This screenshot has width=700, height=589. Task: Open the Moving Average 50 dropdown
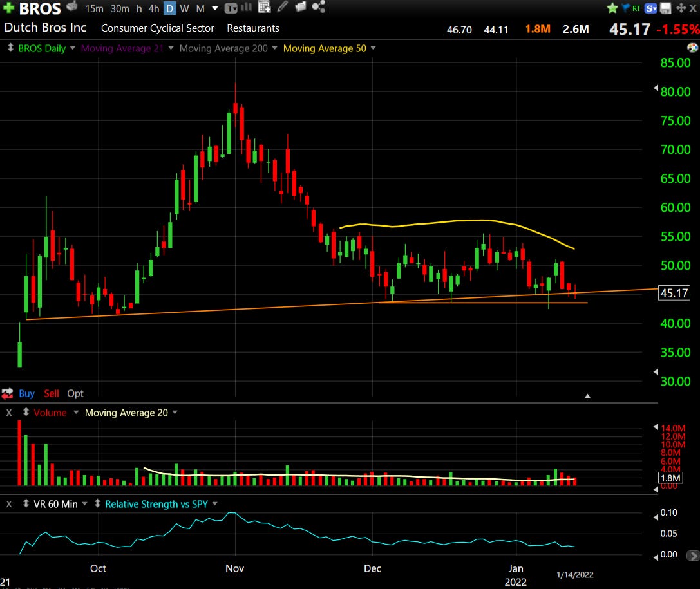point(373,48)
